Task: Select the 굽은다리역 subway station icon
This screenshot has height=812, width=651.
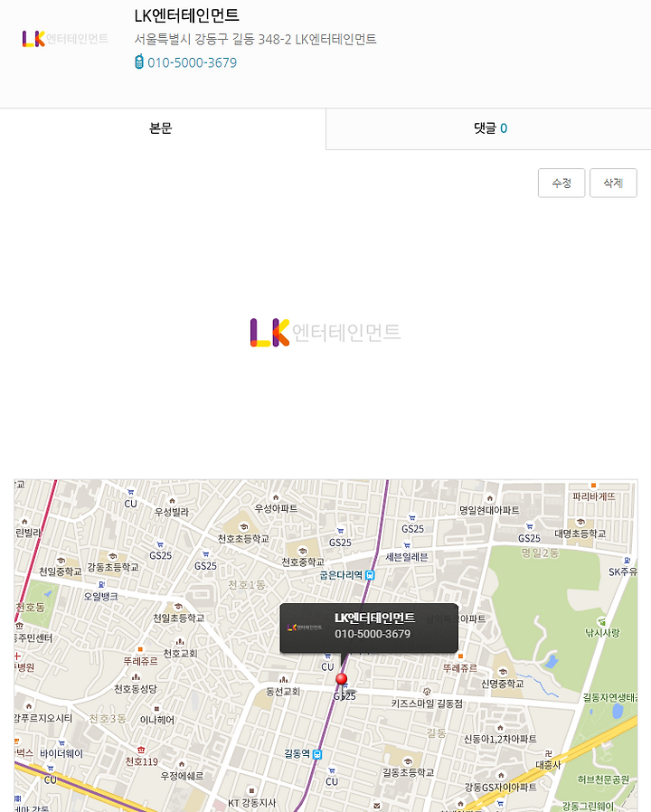Action: click(370, 575)
